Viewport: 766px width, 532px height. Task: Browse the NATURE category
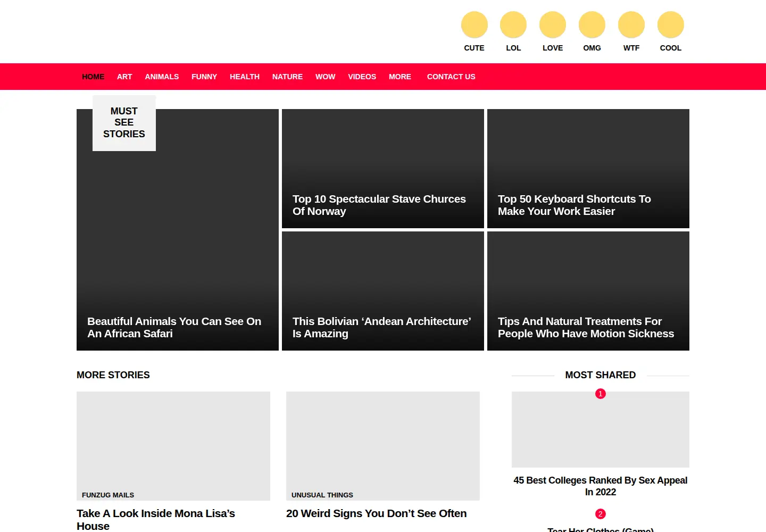click(287, 77)
